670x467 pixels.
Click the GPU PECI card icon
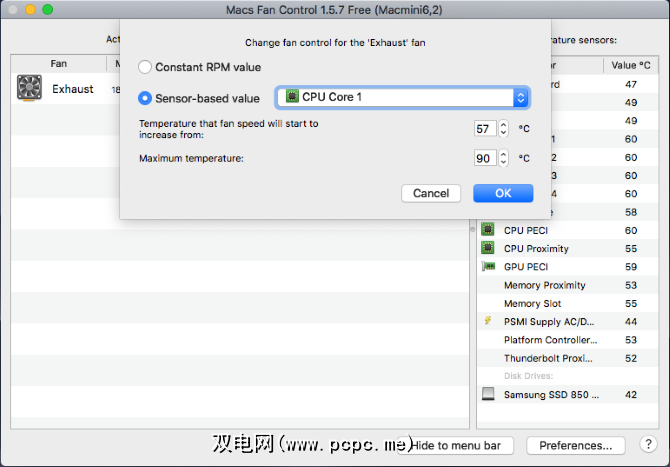pos(488,266)
